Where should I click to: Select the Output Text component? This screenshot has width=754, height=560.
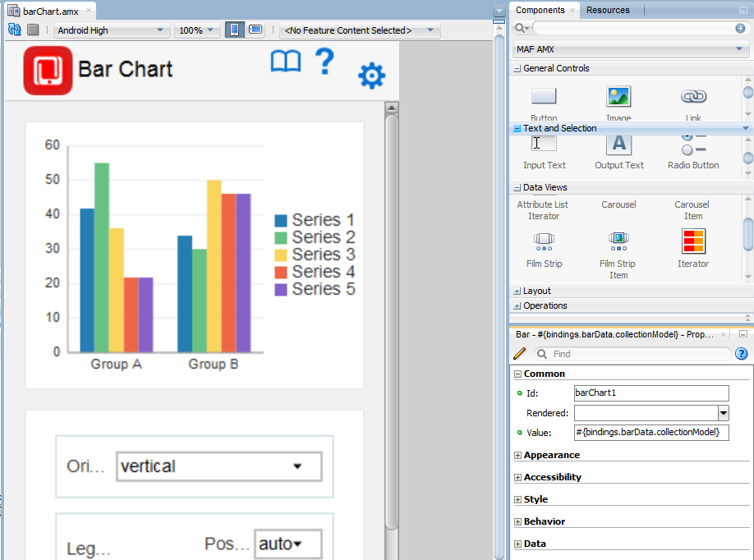tap(618, 153)
